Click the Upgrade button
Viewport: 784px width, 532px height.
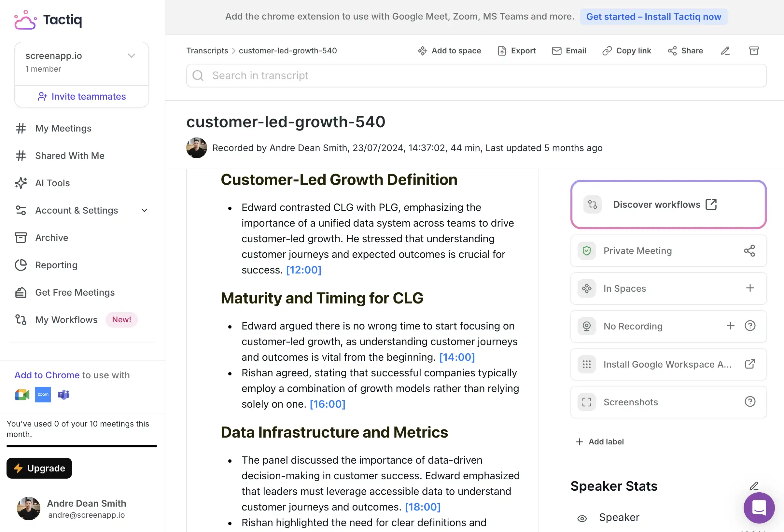[x=39, y=468]
